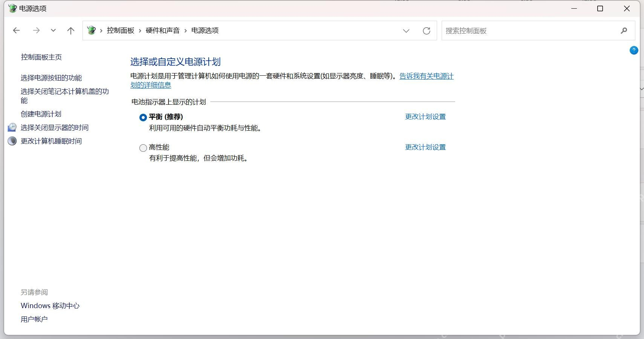Click the clock icon beside 选择关闭显示器的时间
This screenshot has height=339, width=644.
coord(12,127)
